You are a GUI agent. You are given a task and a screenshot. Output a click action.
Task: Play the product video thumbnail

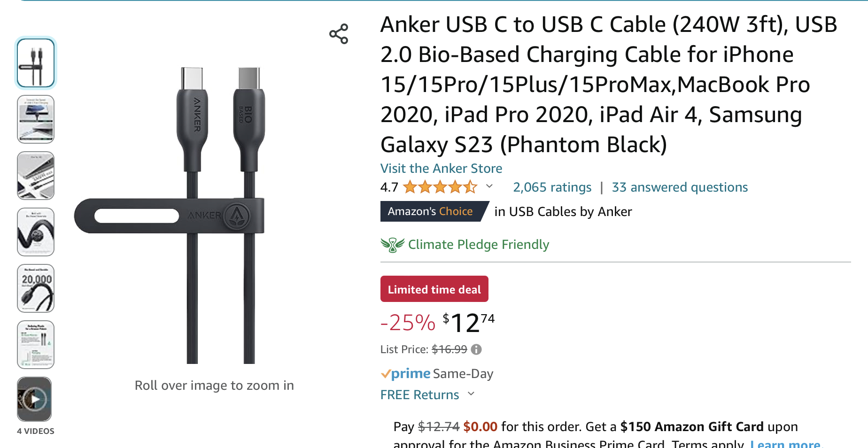[34, 399]
